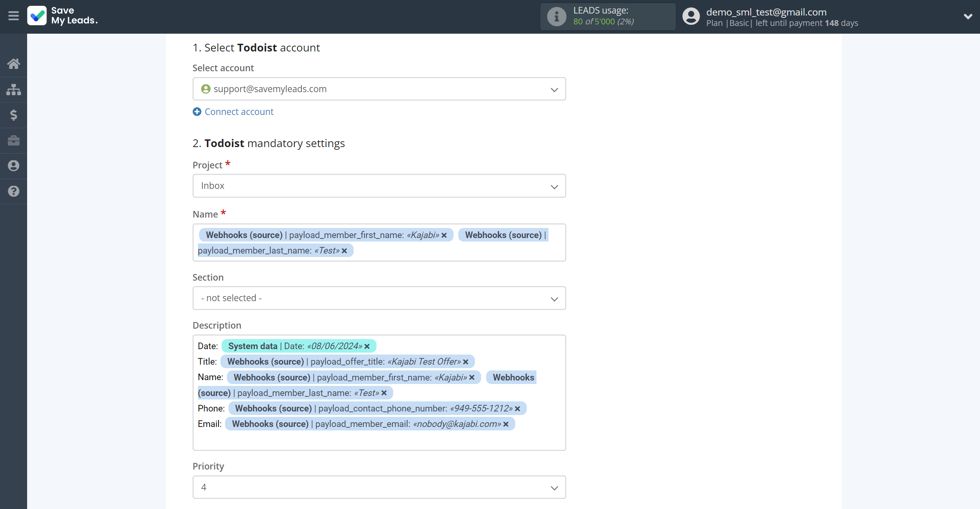Click the Todoist mandatory settings heading
Image resolution: width=980 pixels, height=509 pixels.
pos(268,143)
